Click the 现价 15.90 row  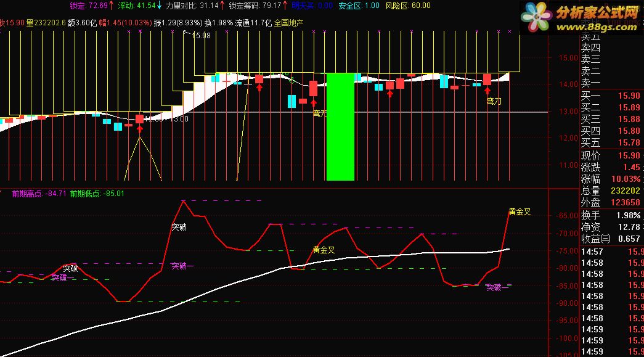(x=611, y=156)
